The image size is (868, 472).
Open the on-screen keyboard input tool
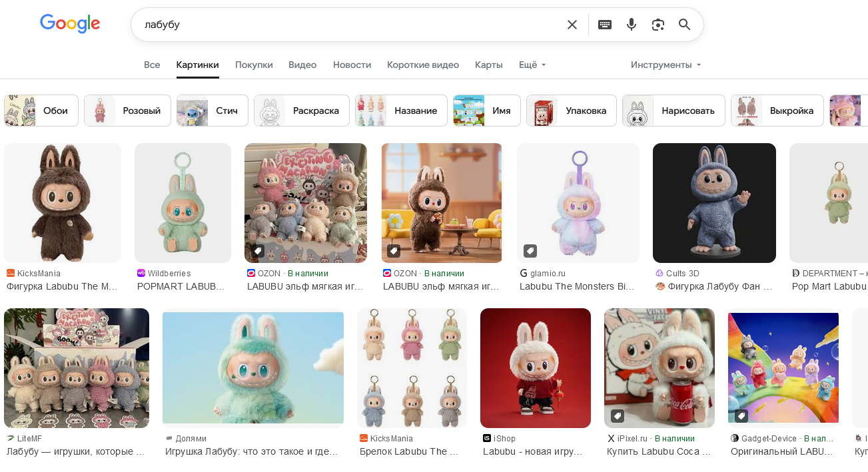pos(605,25)
